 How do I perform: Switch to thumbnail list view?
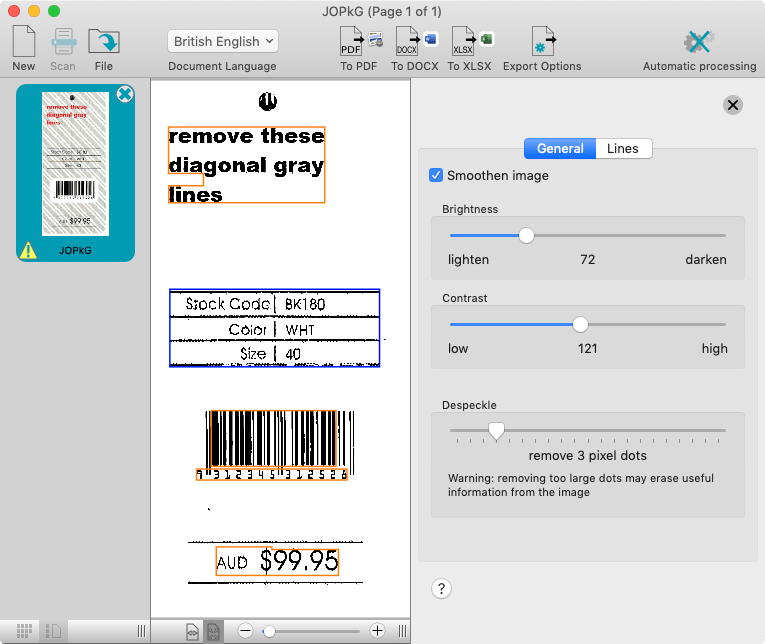53,631
